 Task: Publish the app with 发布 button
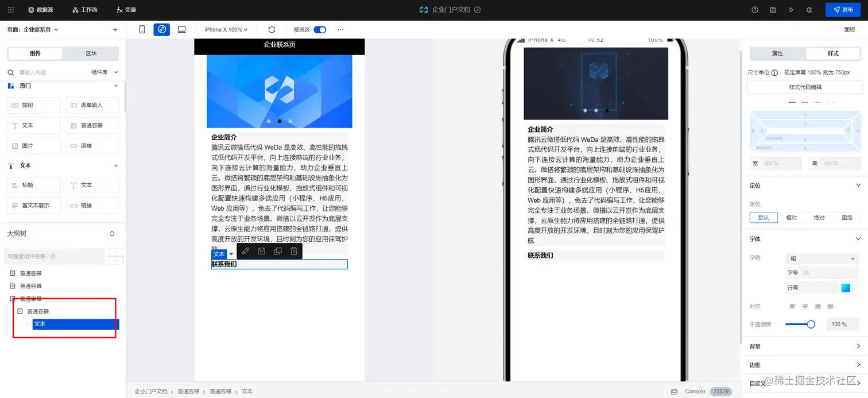(843, 10)
